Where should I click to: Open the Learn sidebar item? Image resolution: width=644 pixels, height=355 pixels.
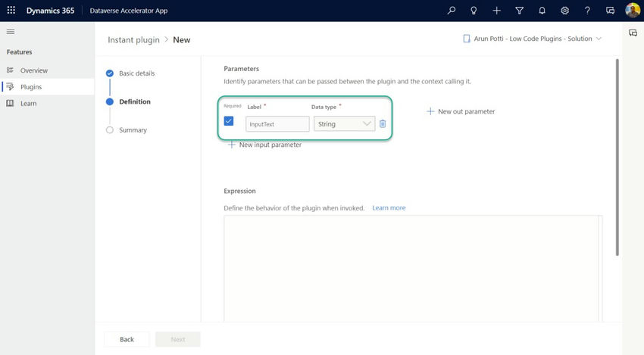(28, 103)
